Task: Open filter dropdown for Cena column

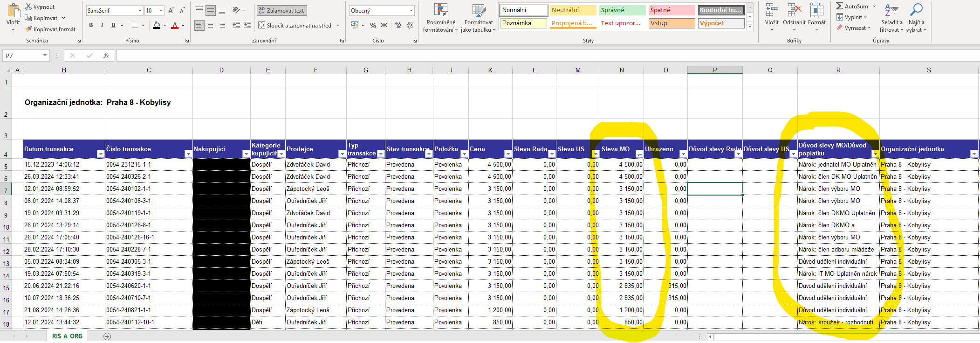Action: (508, 154)
